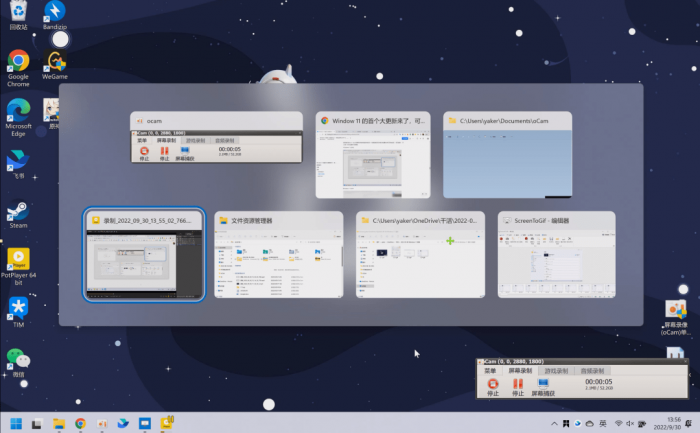Select the Chrome Window 11 page thumbnail

[373, 154]
